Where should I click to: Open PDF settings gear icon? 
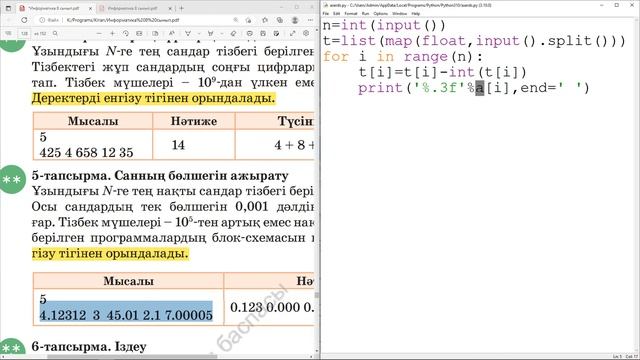click(x=306, y=33)
